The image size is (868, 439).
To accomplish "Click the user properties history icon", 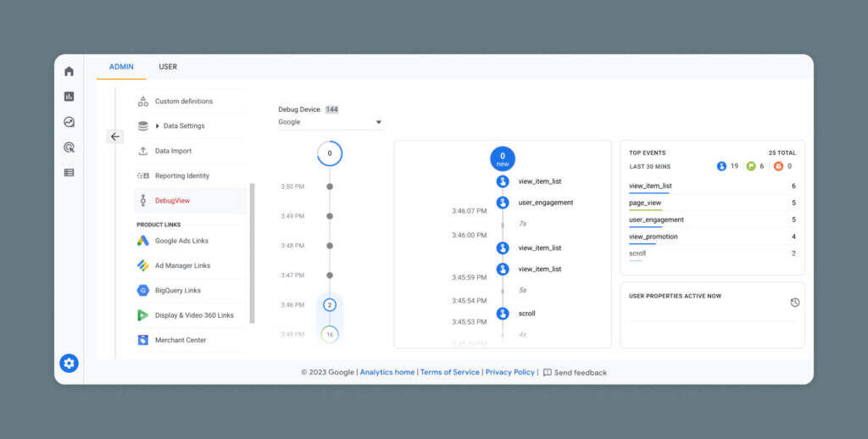I will point(794,303).
